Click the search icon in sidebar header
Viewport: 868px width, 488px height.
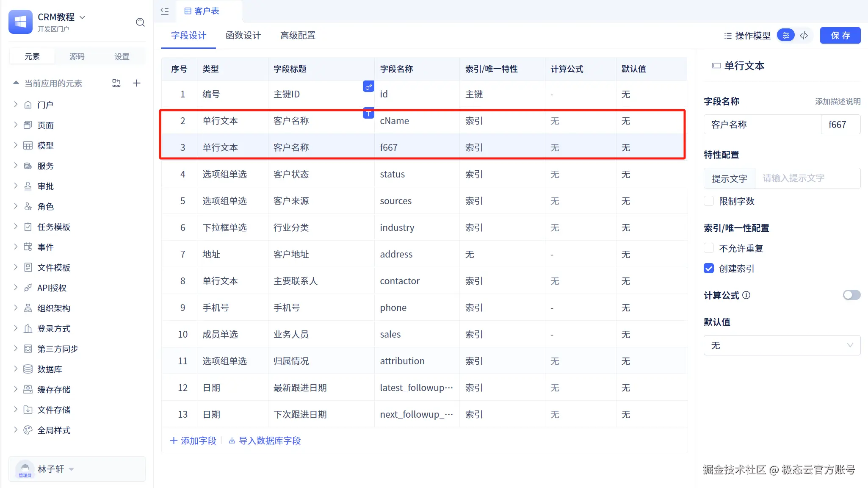[x=140, y=22]
